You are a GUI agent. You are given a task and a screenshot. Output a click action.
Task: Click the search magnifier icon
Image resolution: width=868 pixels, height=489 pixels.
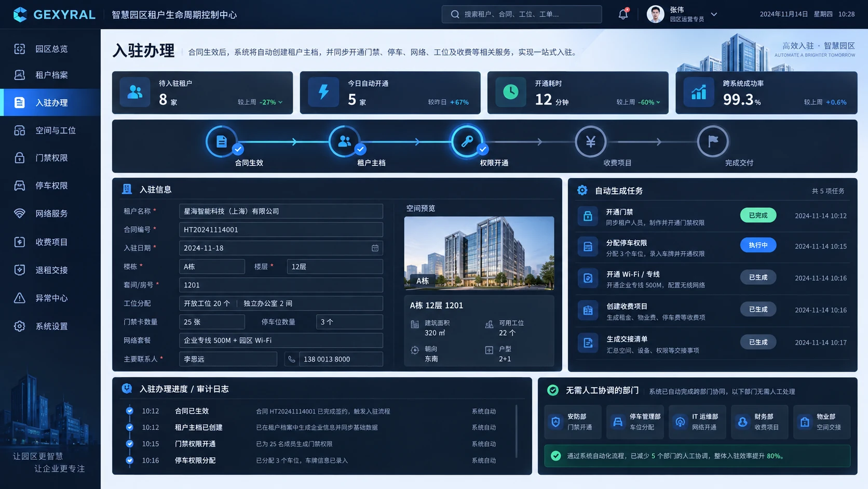click(455, 14)
